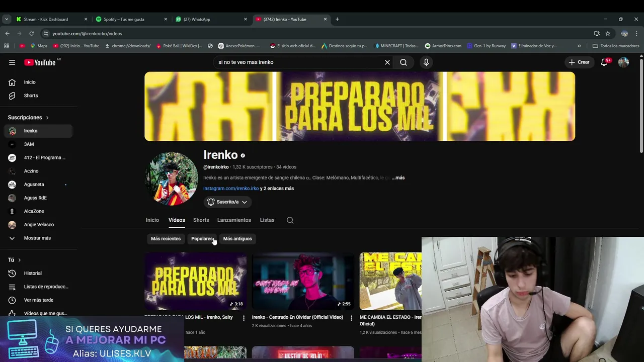
Task: Switch to Lanzamientos tab
Action: [x=234, y=220]
